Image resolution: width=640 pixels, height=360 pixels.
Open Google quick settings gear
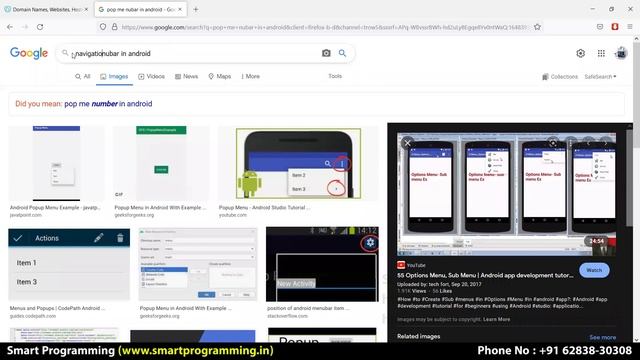point(580,53)
